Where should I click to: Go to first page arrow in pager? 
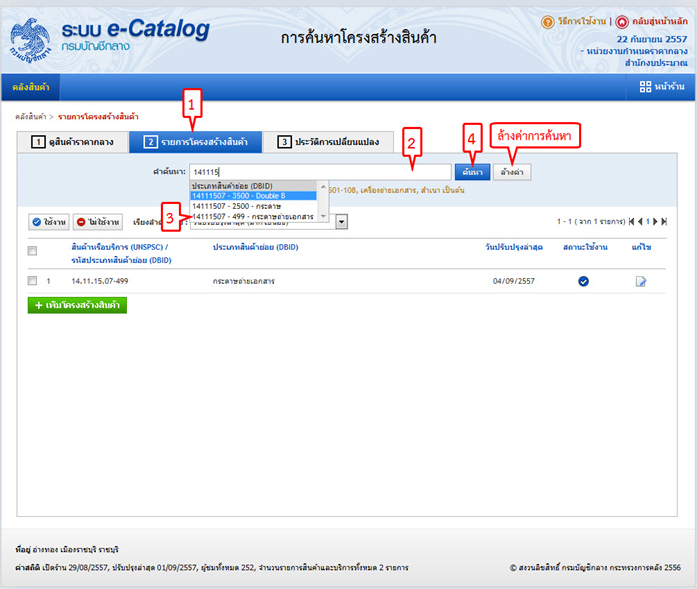click(632, 221)
